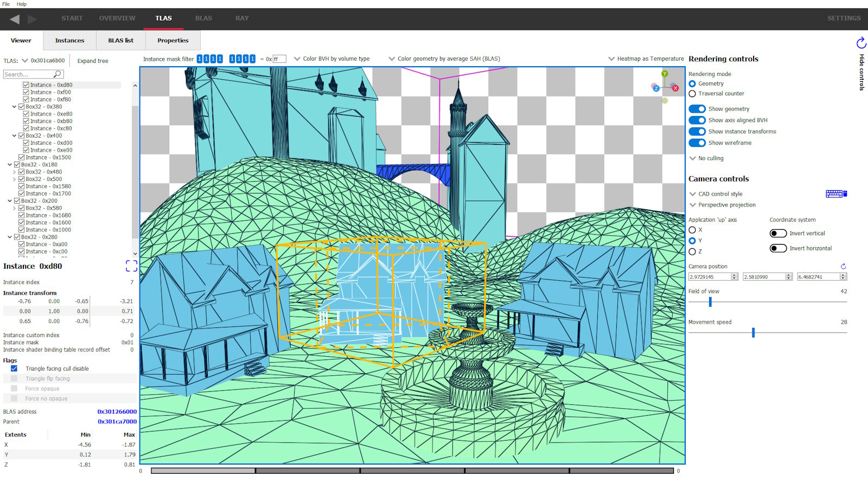Reset camera position with the refresh icon
This screenshot has width=868, height=477.
[x=843, y=266]
